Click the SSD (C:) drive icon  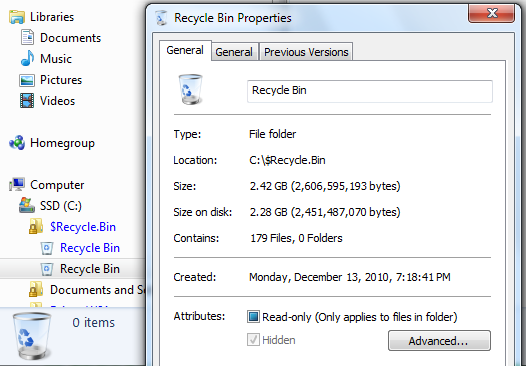tap(27, 205)
